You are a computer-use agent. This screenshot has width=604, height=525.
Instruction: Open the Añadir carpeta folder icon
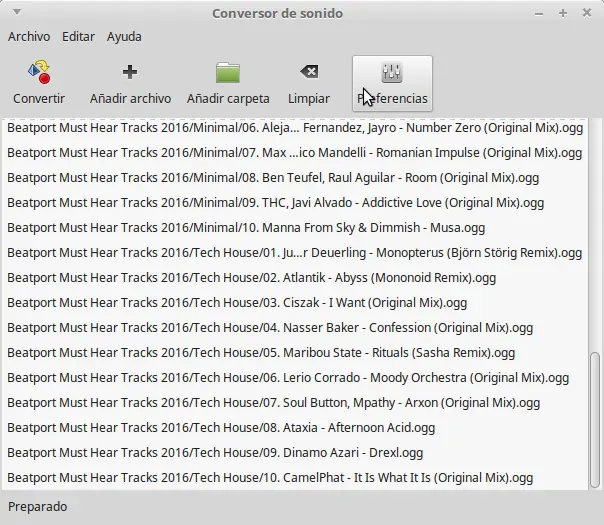click(x=228, y=73)
